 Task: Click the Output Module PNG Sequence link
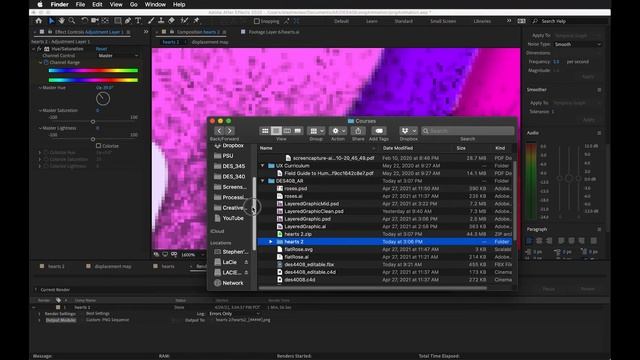coord(107,320)
